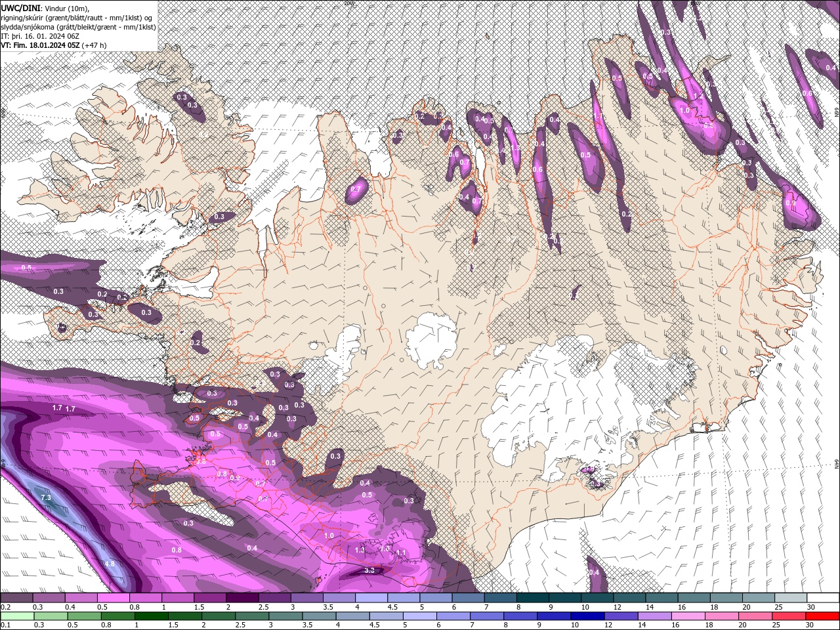Click the 4.8 precipitation value on map
The width and height of the screenshot is (840, 630).
click(110, 564)
